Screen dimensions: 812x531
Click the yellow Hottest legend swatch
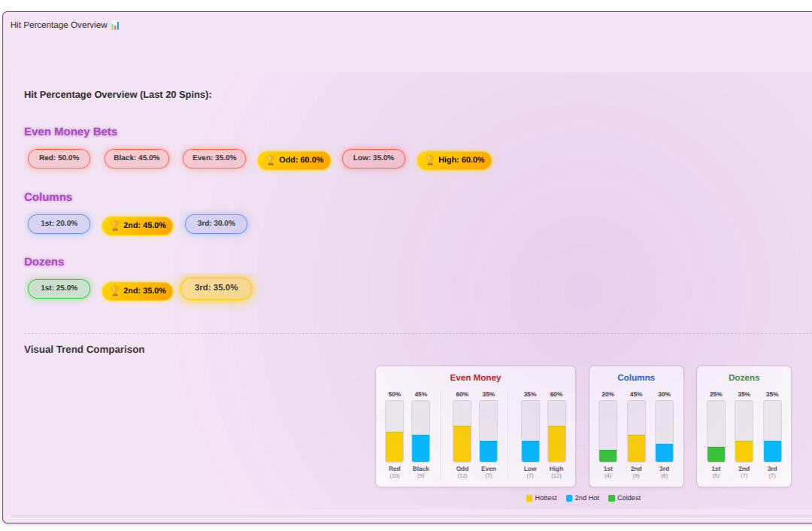coord(529,498)
